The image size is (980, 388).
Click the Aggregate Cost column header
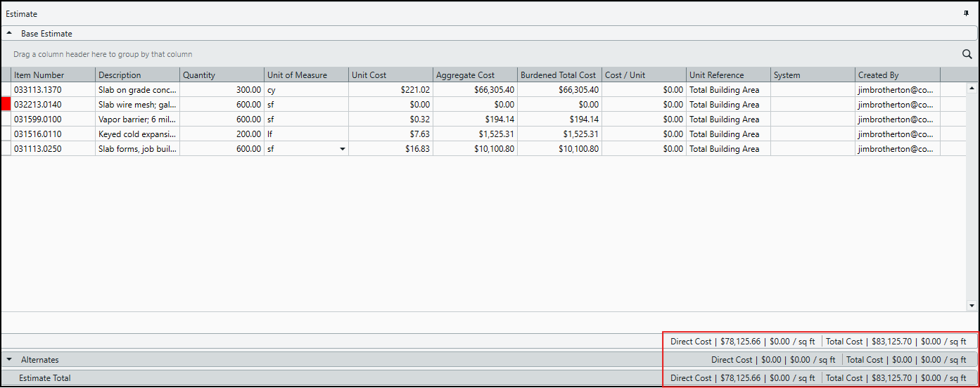pos(475,75)
